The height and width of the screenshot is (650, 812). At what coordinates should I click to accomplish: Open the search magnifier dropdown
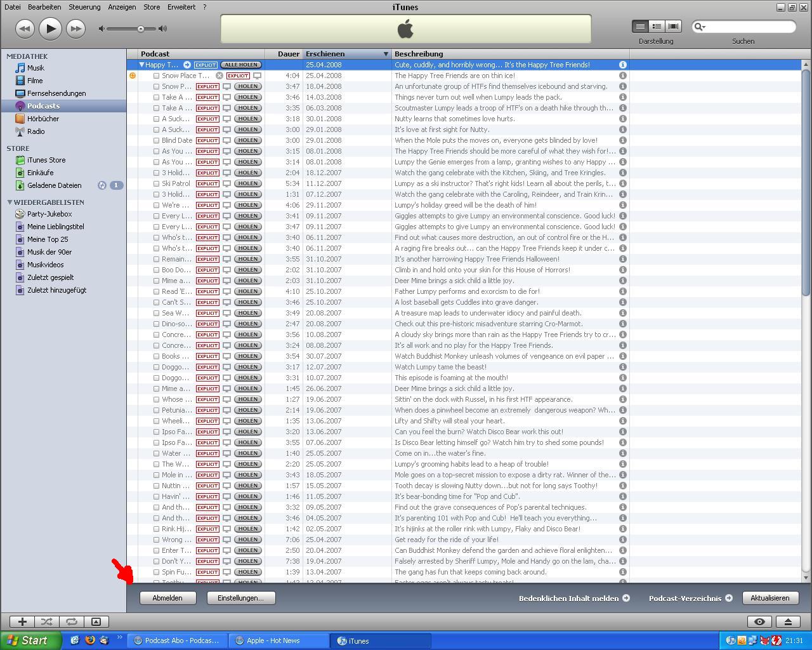coord(699,27)
